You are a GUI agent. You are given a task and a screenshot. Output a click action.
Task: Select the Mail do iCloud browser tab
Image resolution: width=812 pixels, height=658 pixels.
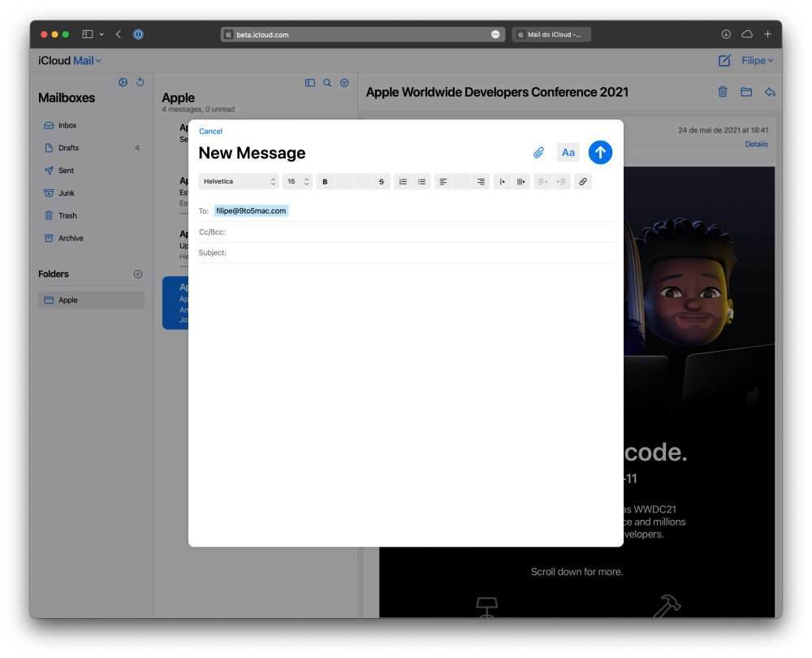[551, 34]
